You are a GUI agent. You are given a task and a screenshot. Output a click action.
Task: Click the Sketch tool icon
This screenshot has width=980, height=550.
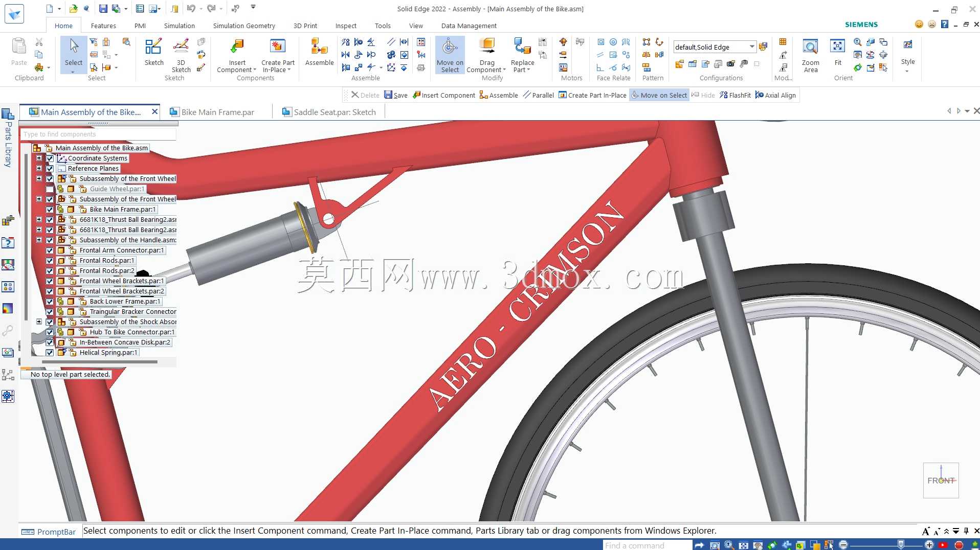pos(153,47)
